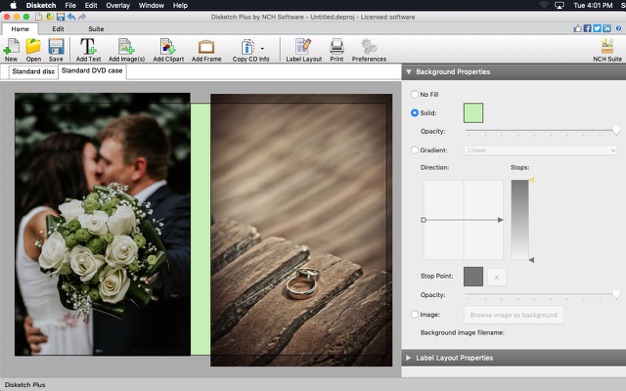Image resolution: width=626 pixels, height=391 pixels.
Task: Open Preferences with the gears icon
Action: 369,50
